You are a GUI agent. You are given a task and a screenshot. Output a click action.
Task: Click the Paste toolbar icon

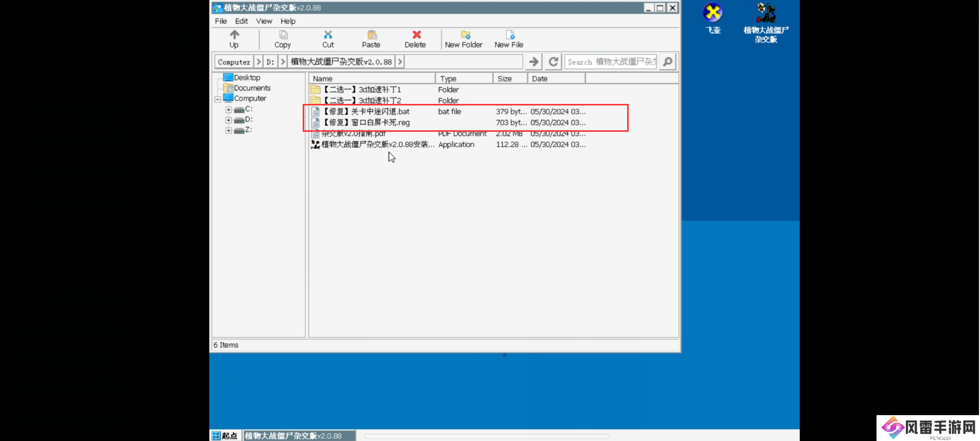tap(372, 35)
